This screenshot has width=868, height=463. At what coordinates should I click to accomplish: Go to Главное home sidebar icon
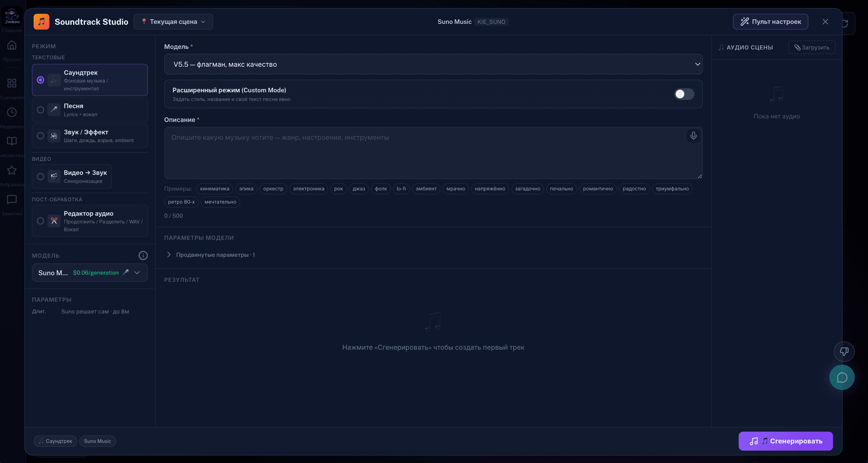click(x=12, y=45)
